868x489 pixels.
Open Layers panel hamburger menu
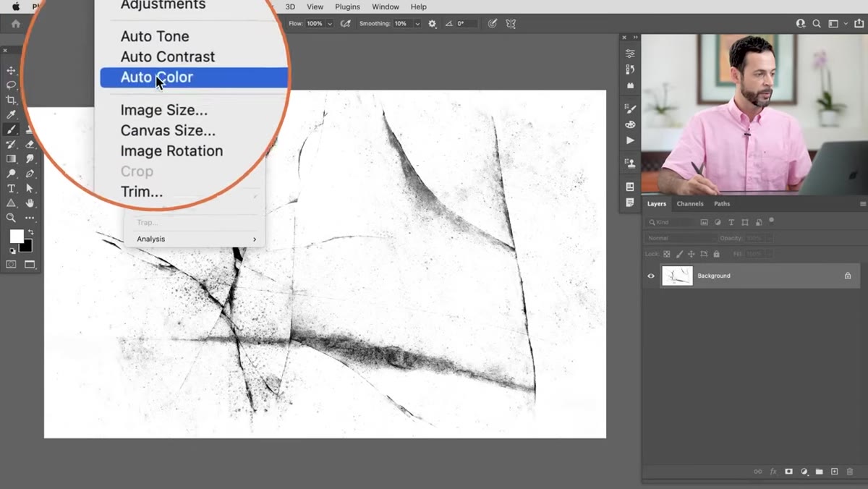pyautogui.click(x=863, y=204)
